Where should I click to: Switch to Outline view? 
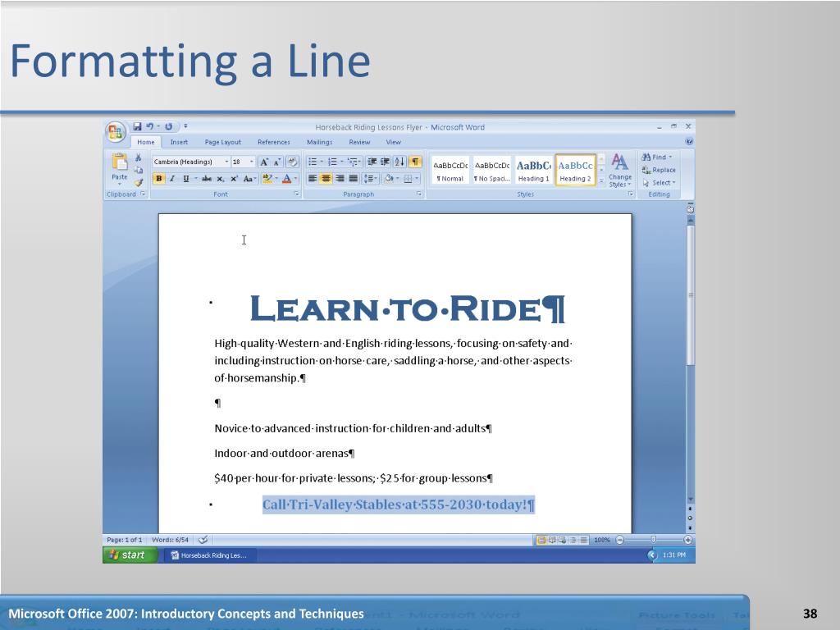tap(573, 540)
